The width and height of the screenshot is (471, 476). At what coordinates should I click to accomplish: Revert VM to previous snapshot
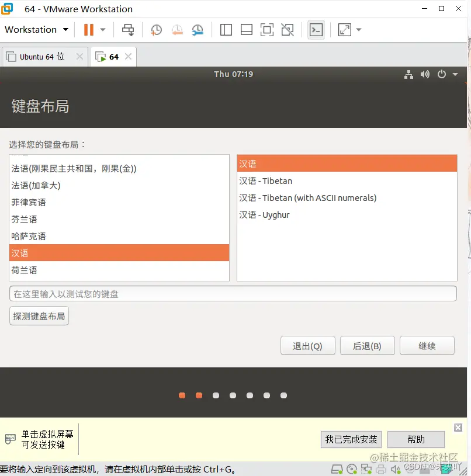pyautogui.click(x=177, y=30)
